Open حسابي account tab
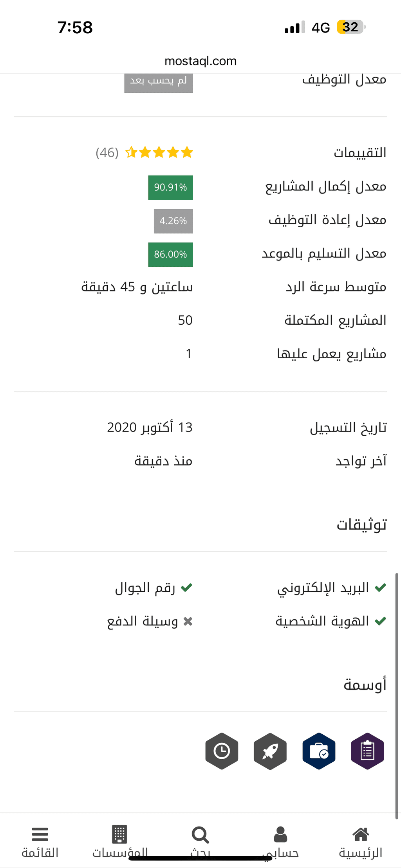Image resolution: width=401 pixels, height=868 pixels. tap(280, 842)
